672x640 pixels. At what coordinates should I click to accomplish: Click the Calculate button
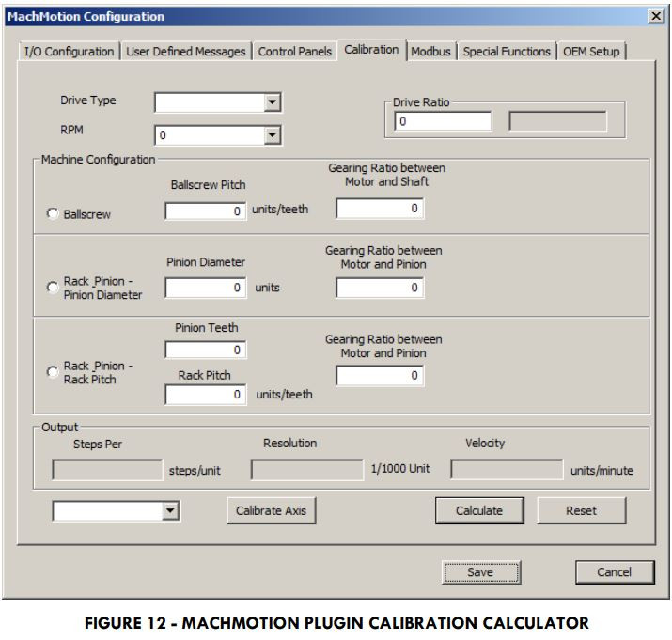(x=479, y=510)
